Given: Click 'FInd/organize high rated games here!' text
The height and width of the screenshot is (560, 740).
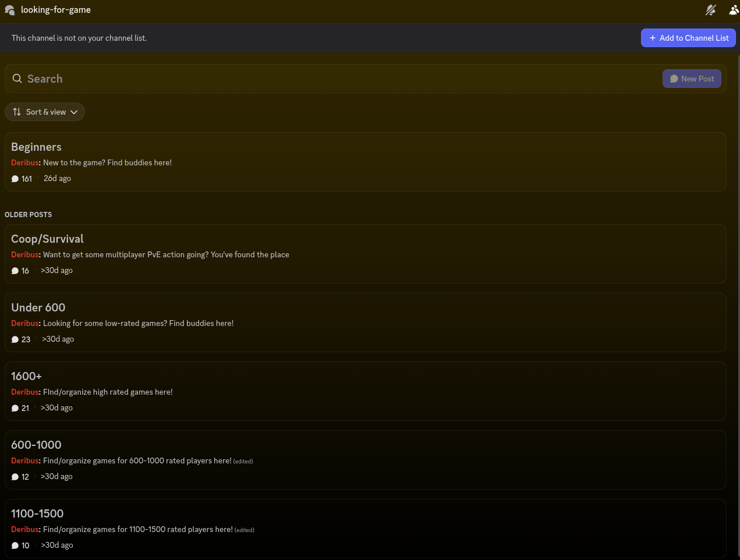Looking at the screenshot, I should 108,392.
